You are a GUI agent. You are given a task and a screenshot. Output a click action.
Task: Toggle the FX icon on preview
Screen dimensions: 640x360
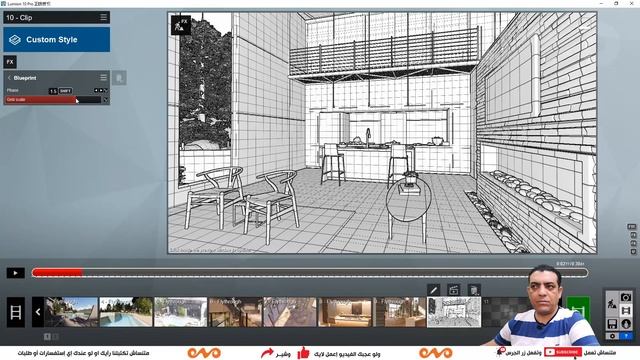click(x=181, y=25)
